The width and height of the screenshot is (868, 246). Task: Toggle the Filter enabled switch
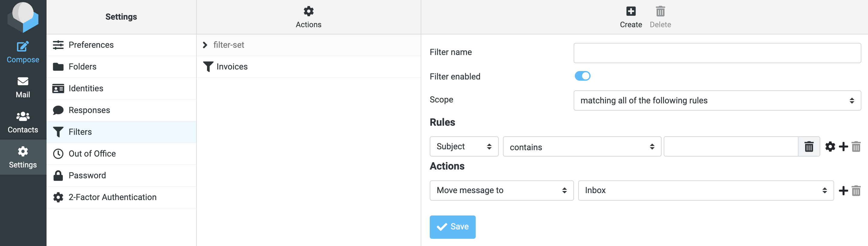coord(582,76)
